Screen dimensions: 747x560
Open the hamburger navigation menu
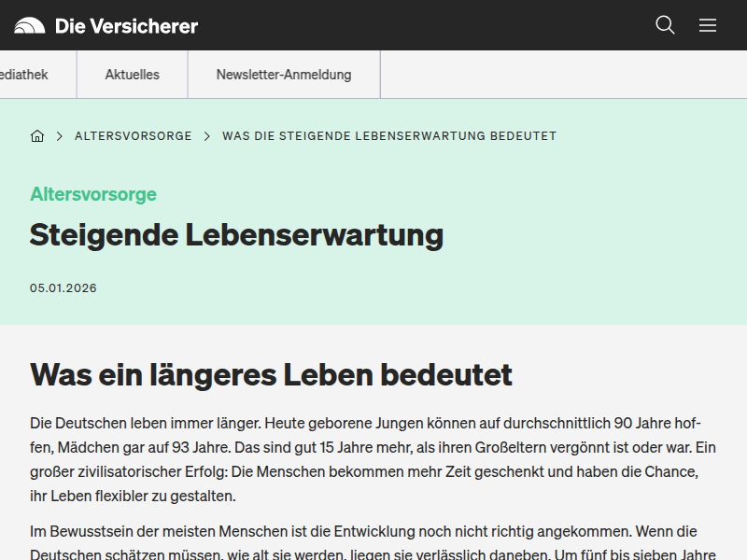point(708,25)
